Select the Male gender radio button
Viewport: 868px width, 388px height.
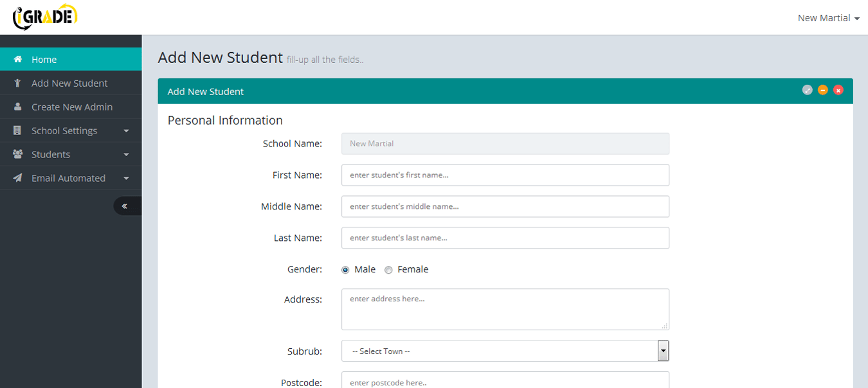point(345,270)
